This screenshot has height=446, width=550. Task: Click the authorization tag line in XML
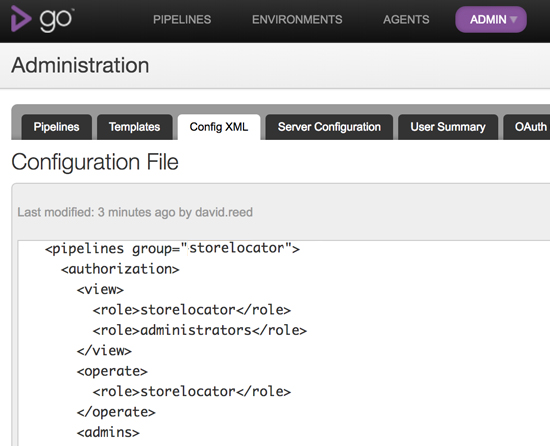pos(120,269)
